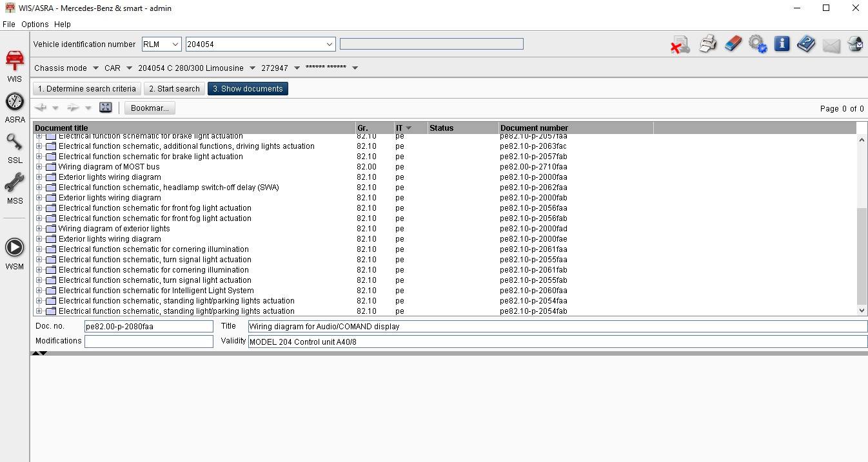Open the help book icon

tap(806, 44)
